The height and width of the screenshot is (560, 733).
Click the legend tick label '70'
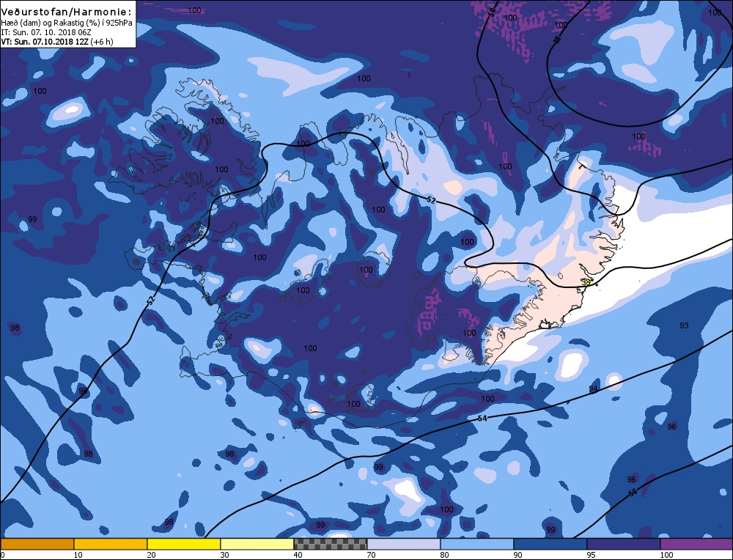[x=371, y=555]
